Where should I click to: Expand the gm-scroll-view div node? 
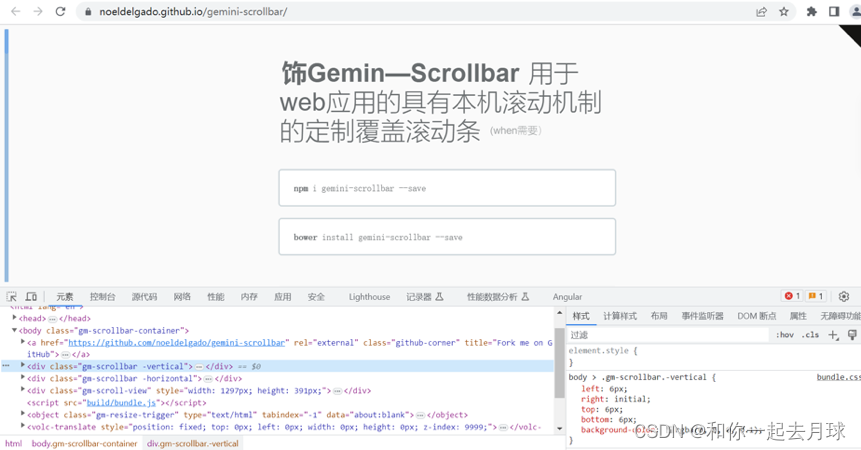(23, 390)
